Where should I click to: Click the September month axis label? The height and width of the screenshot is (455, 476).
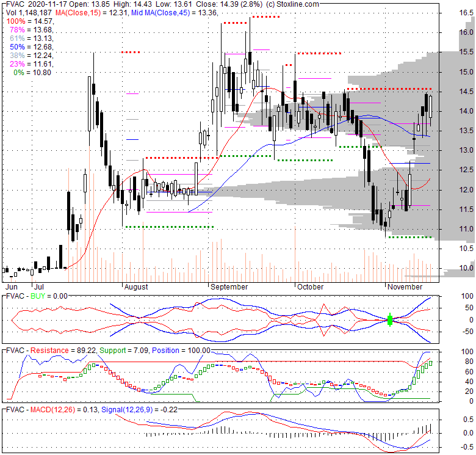[229, 287]
